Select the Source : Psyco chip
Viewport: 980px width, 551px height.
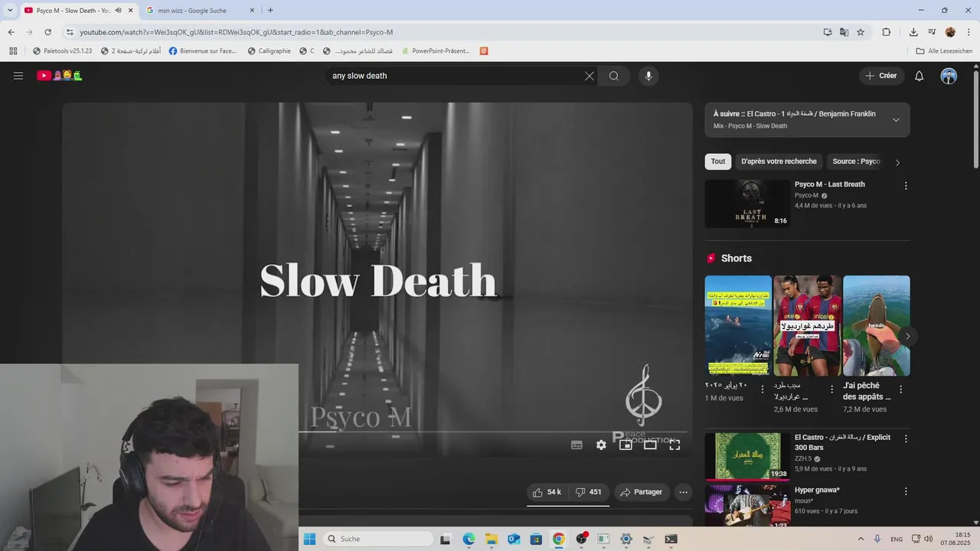point(856,161)
